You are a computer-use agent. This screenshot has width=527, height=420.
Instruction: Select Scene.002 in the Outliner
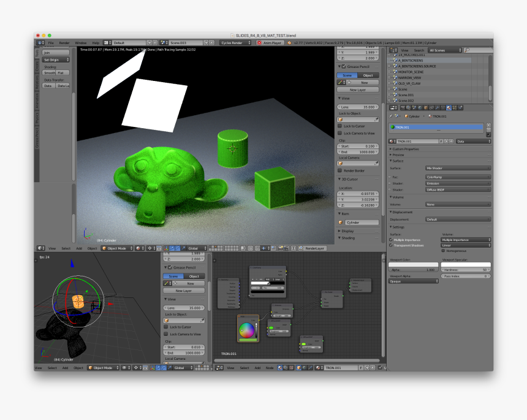point(405,100)
